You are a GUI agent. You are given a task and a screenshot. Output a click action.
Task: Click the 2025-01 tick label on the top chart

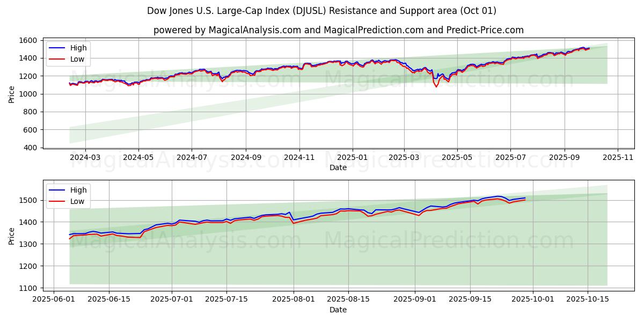pyautogui.click(x=353, y=157)
